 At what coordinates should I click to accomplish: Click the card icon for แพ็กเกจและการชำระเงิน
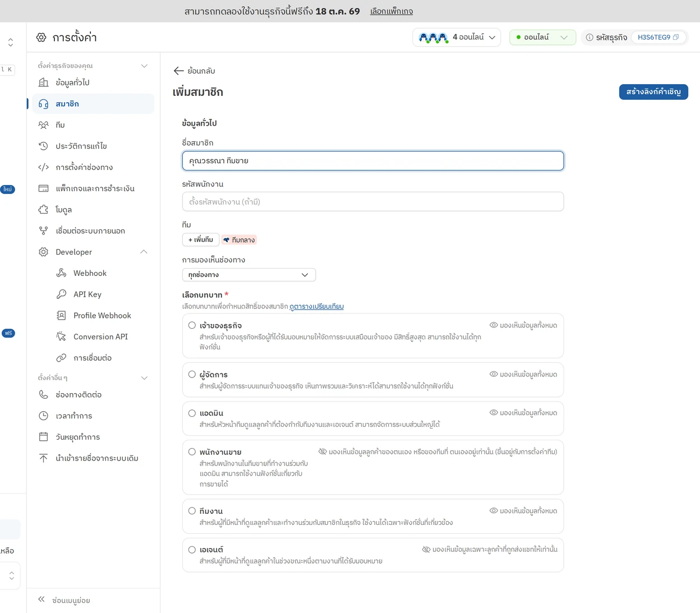click(43, 188)
